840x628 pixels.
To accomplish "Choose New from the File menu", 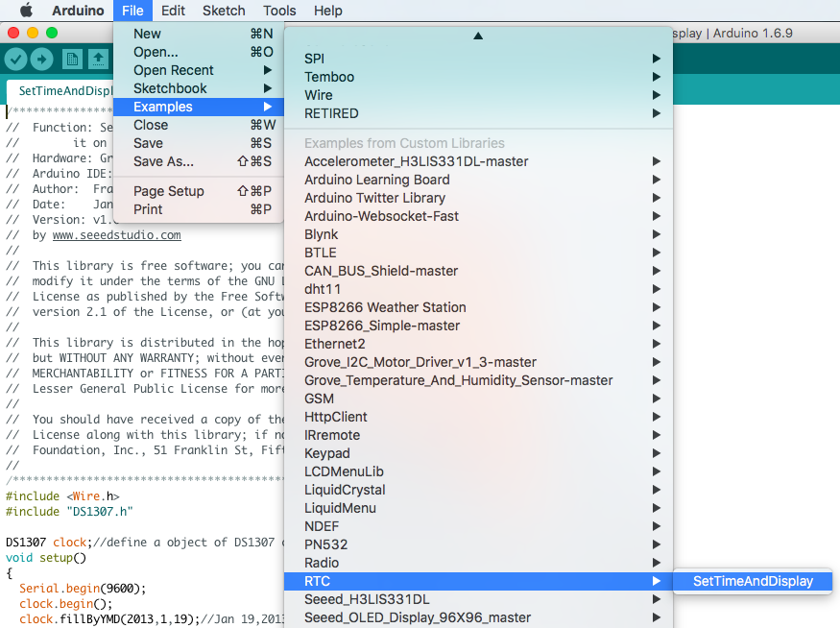I will [x=198, y=34].
